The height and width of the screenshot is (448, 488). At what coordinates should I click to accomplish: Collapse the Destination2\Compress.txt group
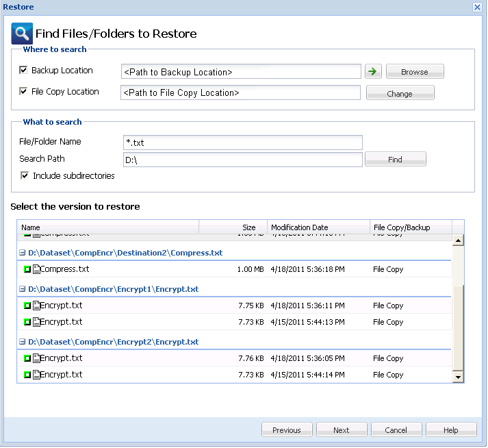click(x=23, y=253)
